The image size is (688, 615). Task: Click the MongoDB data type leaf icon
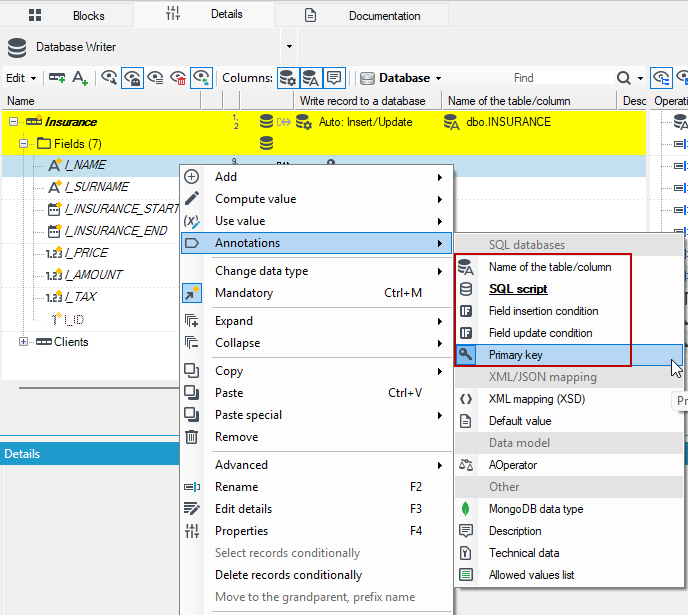coord(466,509)
